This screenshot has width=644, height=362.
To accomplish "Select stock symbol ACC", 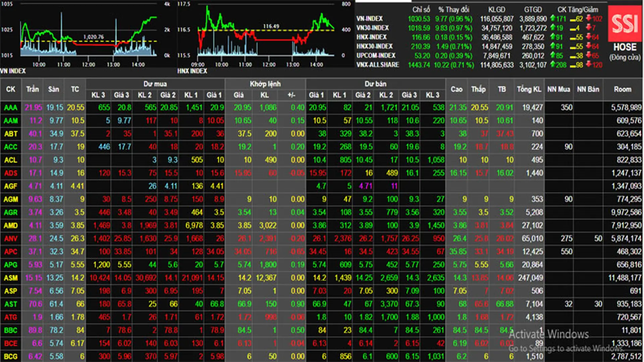I will (x=10, y=147).
